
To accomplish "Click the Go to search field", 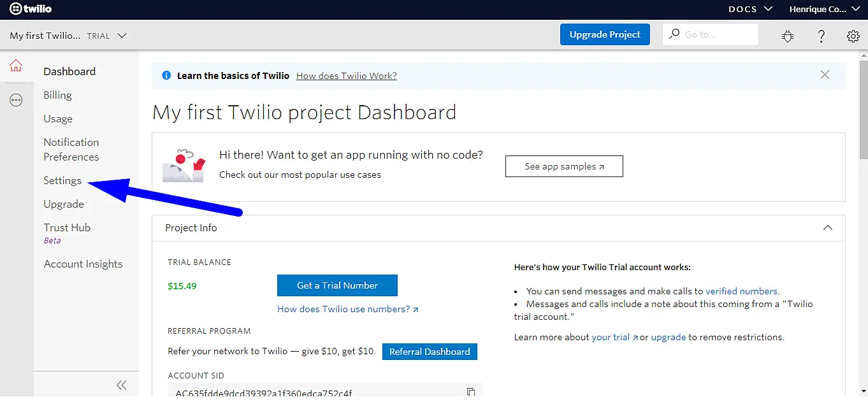I will tap(717, 35).
